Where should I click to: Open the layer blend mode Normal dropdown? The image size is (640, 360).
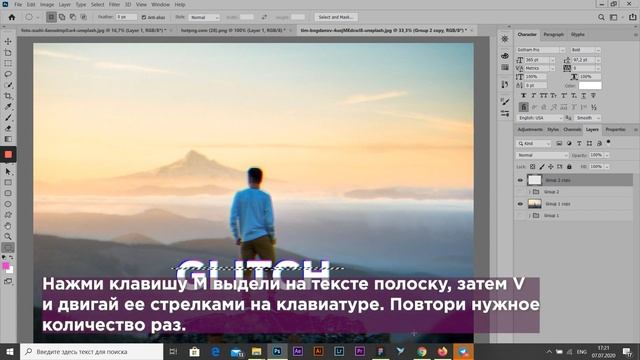click(x=542, y=155)
